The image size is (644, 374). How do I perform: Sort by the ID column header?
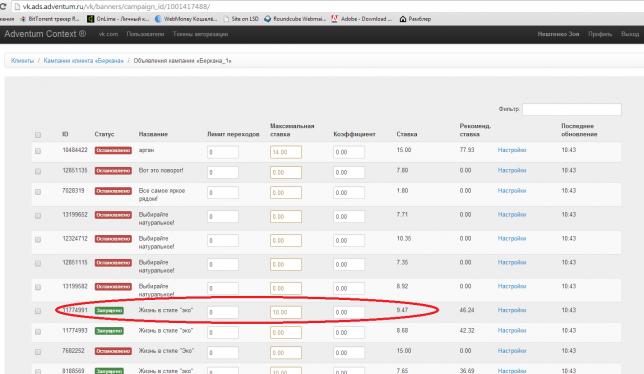[65, 134]
